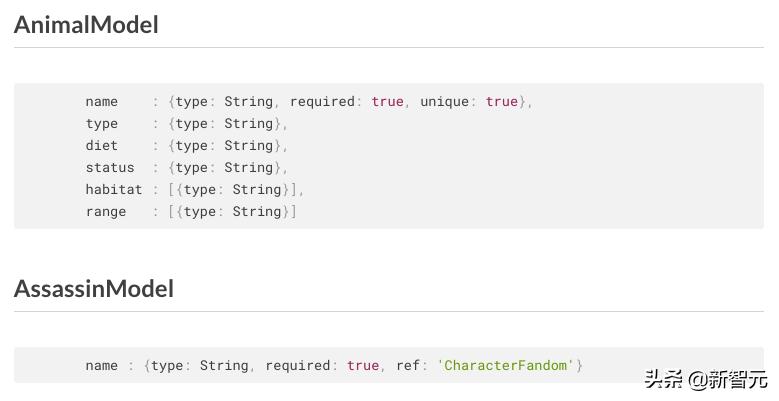Click the 'CharacterFandom' string value
The image size is (779, 401).
tap(507, 366)
